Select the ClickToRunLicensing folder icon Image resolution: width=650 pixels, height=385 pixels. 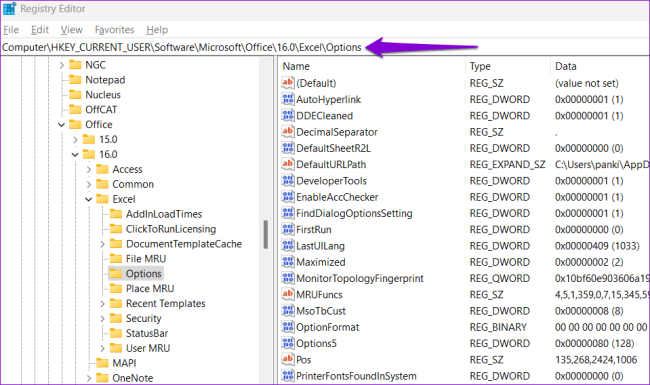pyautogui.click(x=116, y=229)
